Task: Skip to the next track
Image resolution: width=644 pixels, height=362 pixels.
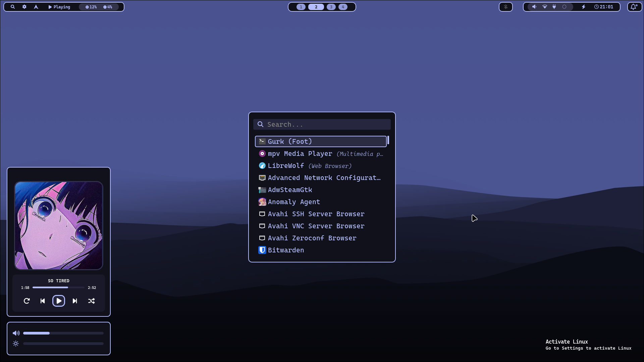Action: [x=75, y=301]
